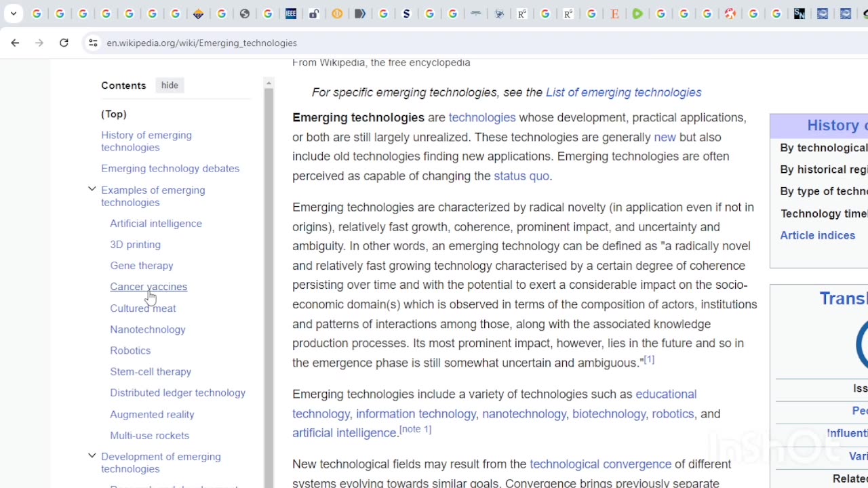
Task: Open nanotechnology link in article body
Action: pos(524,413)
